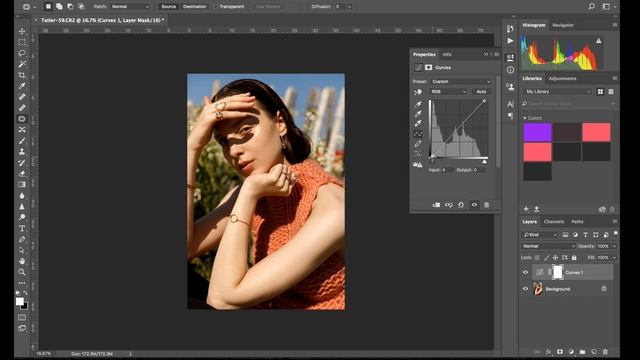640x360 pixels.
Task: Open the Kind filter dropdown in Layers
Action: pyautogui.click(x=540, y=235)
